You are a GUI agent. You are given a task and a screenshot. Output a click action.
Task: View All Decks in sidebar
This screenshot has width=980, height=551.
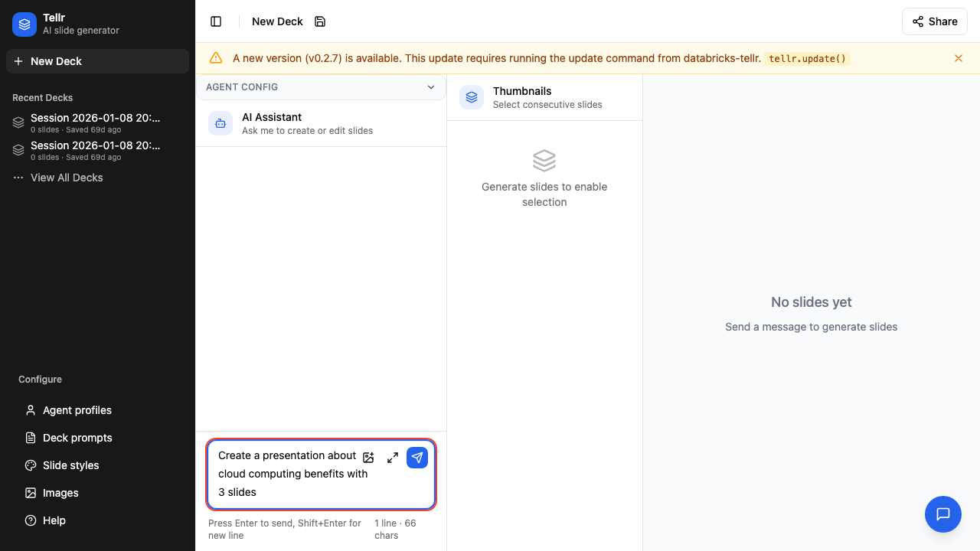pyautogui.click(x=67, y=178)
